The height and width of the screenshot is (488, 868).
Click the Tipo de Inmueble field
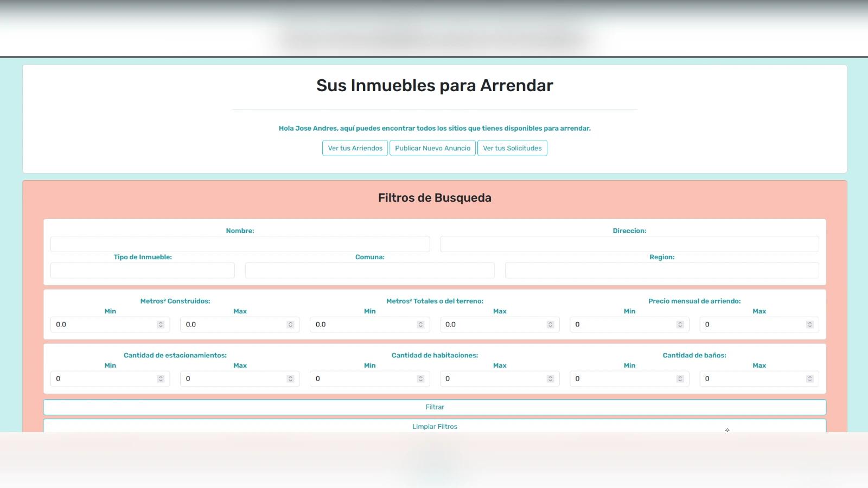pyautogui.click(x=142, y=270)
